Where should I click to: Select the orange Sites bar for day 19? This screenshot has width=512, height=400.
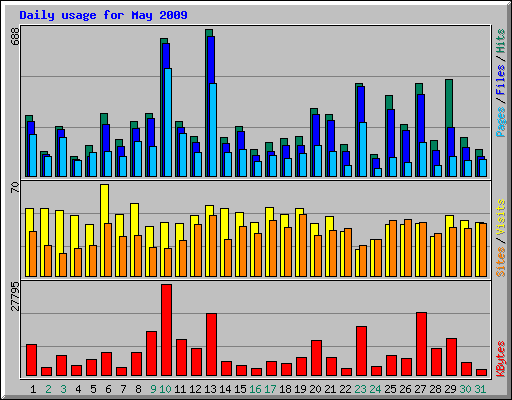303,245
